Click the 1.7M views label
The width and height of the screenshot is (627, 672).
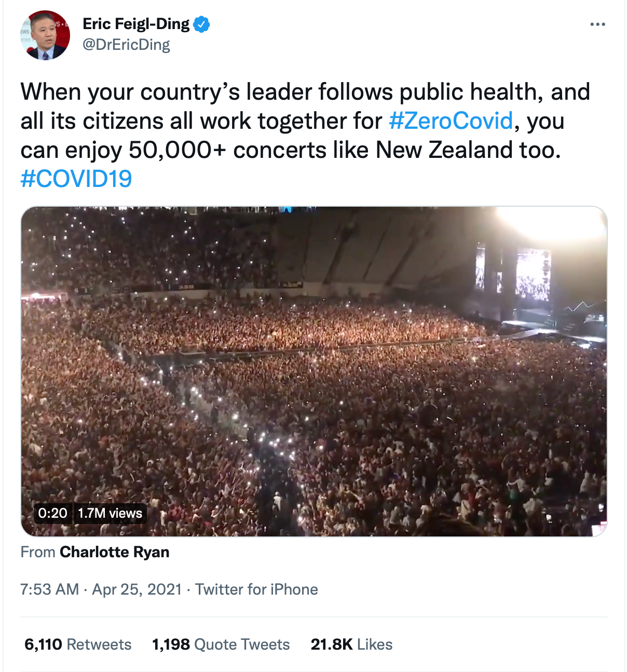tap(110, 513)
